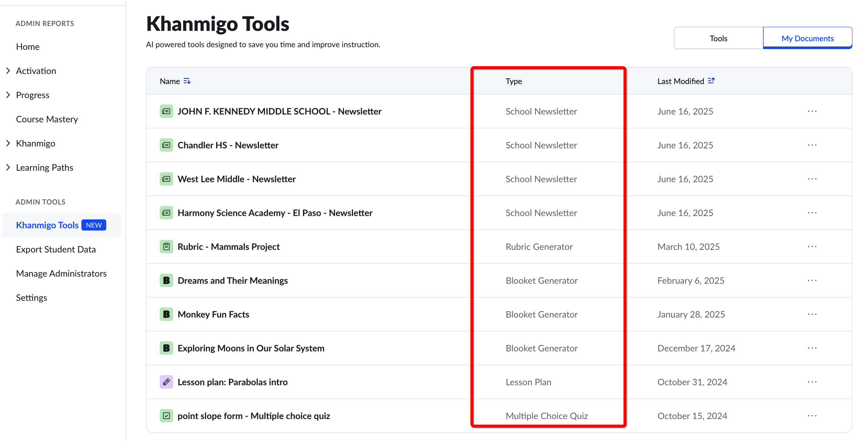Screen dimensions: 868x441
Task: Go to Home in the sidebar
Action: 28,47
